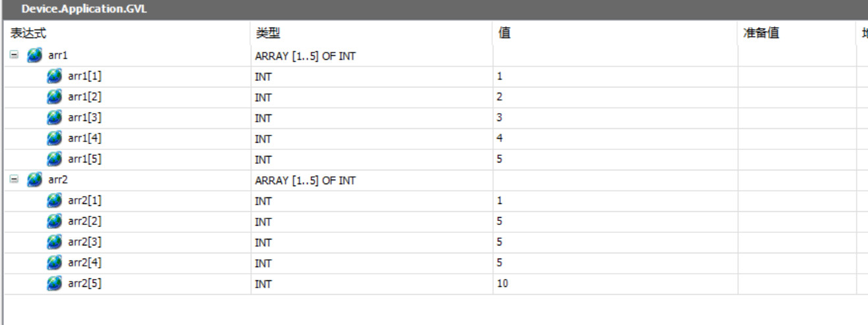Click the value cell of arr2[5]

[615, 284]
